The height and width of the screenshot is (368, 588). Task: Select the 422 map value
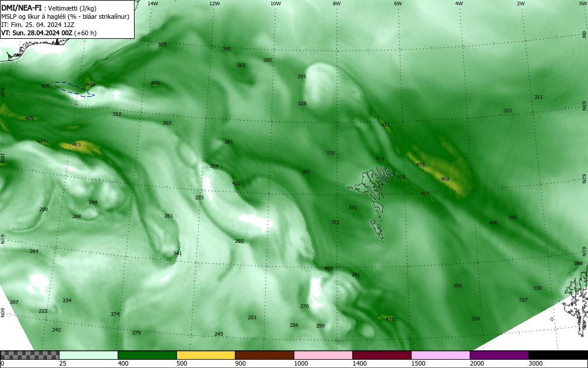tap(236, 183)
